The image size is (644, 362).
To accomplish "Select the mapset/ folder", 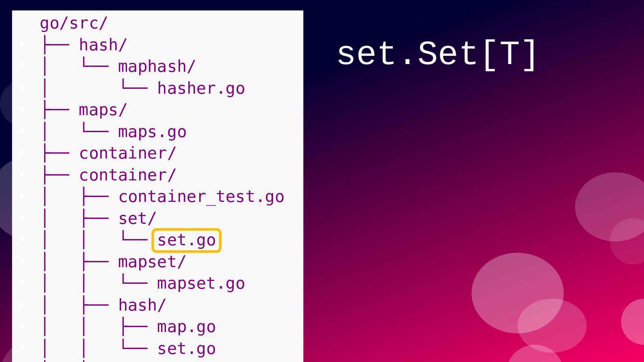I will click(x=152, y=262).
